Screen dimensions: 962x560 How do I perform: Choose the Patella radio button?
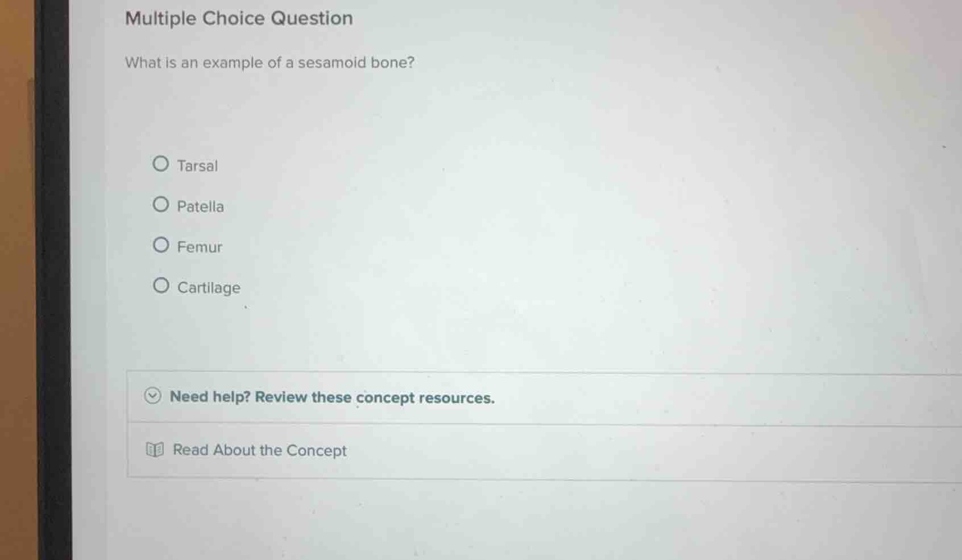(x=161, y=205)
